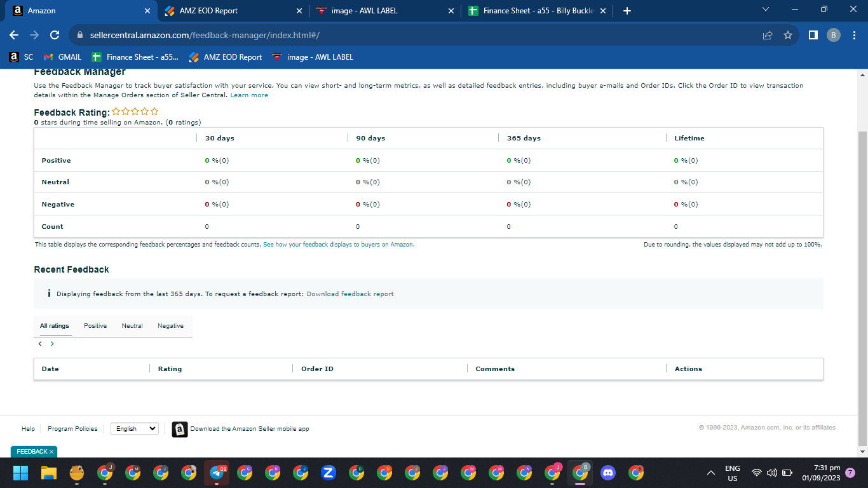Switch to image - AWL LABEL tab
This screenshot has height=488, width=868.
click(x=384, y=11)
